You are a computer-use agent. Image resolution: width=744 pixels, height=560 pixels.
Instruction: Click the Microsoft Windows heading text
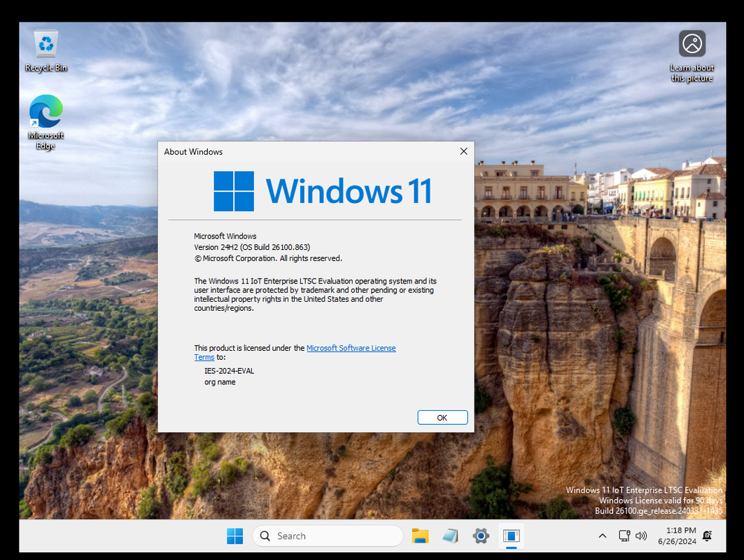[225, 236]
